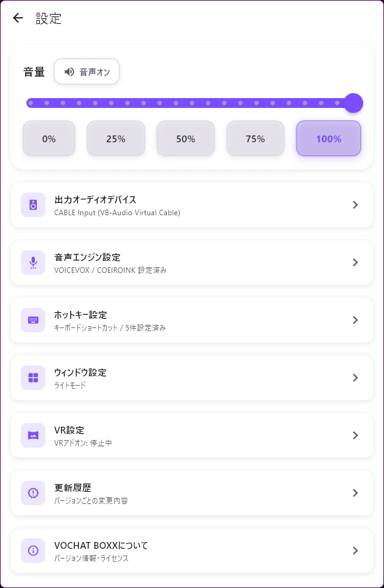This screenshot has width=384, height=588.
Task: Click the speaker icon for 出力オーディオデバイス
Action: [x=33, y=204]
